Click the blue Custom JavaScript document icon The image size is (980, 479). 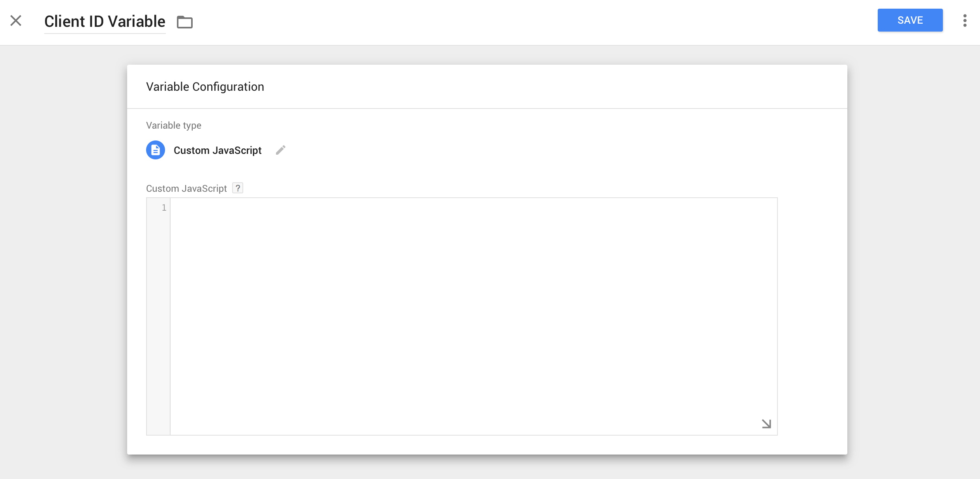click(x=156, y=150)
